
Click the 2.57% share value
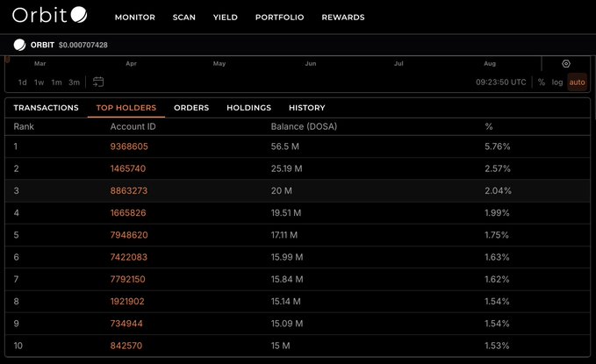(x=498, y=168)
